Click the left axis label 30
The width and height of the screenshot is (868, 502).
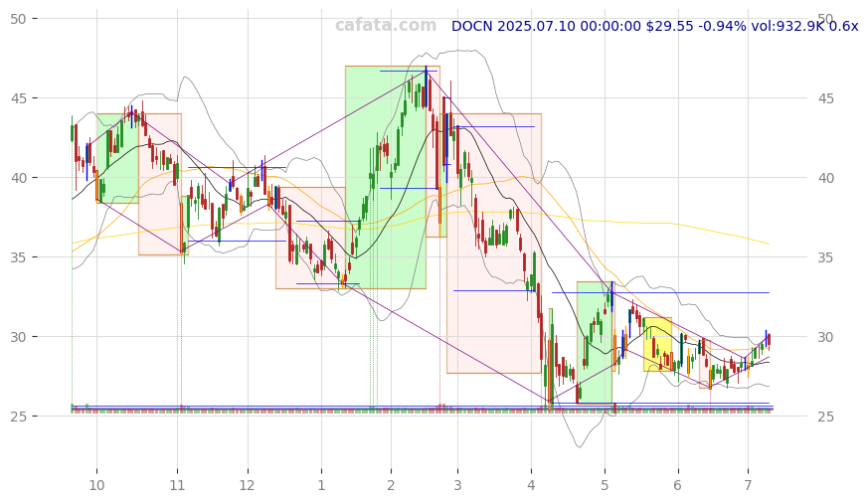(x=18, y=337)
